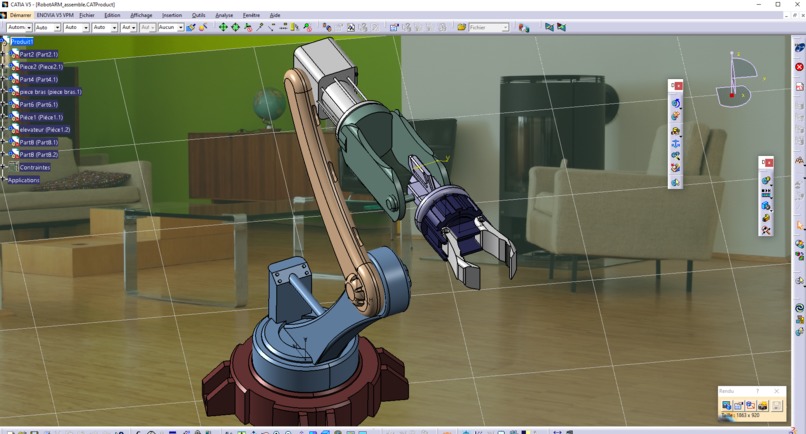806x434 pixels.
Task: Select elevateur (Pièce1.2) in the tree
Action: [45, 130]
